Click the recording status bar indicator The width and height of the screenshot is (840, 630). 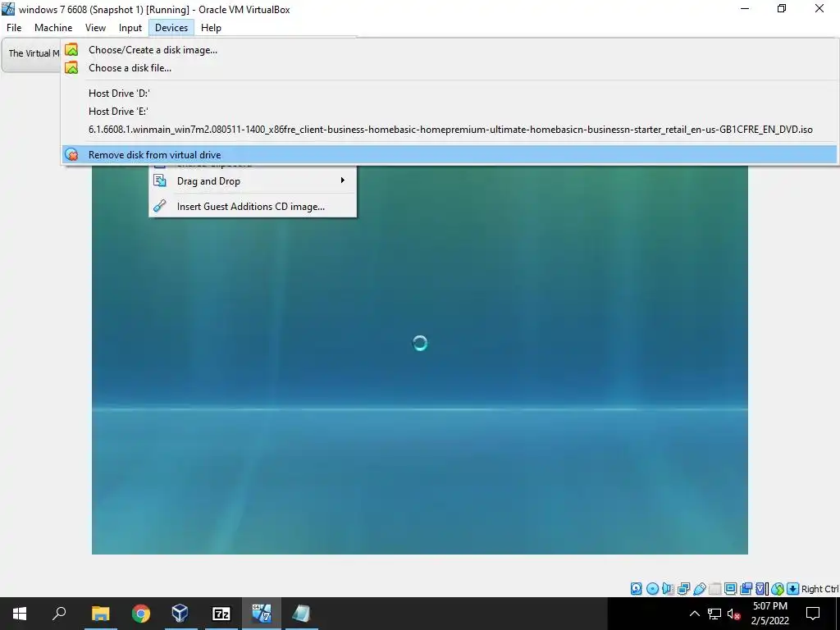point(746,589)
